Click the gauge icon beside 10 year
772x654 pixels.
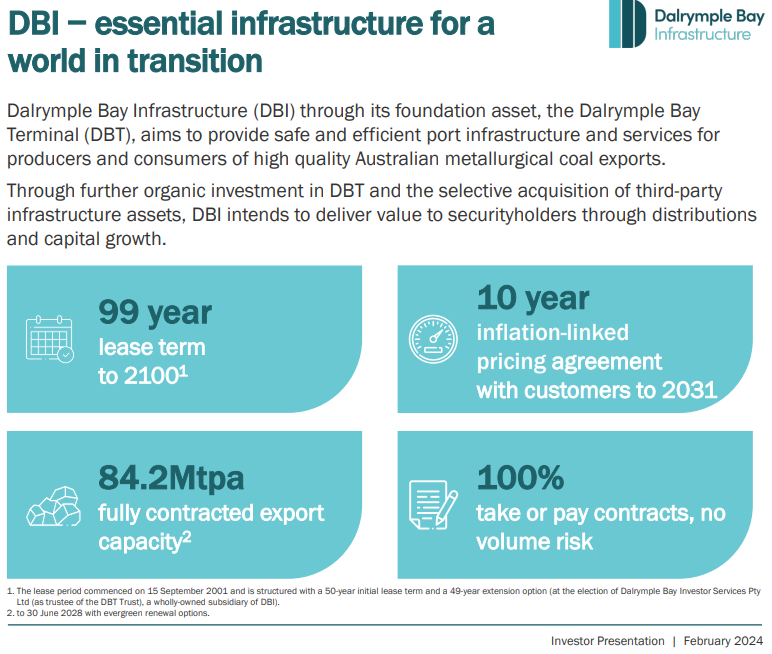(433, 339)
